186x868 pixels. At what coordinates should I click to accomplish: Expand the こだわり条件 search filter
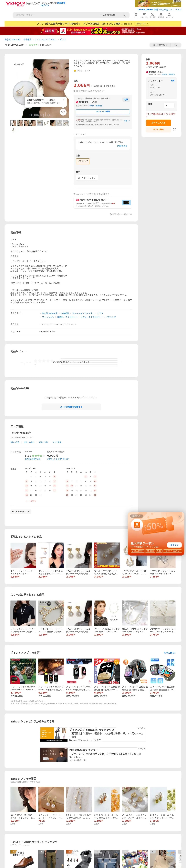tap(107, 15)
